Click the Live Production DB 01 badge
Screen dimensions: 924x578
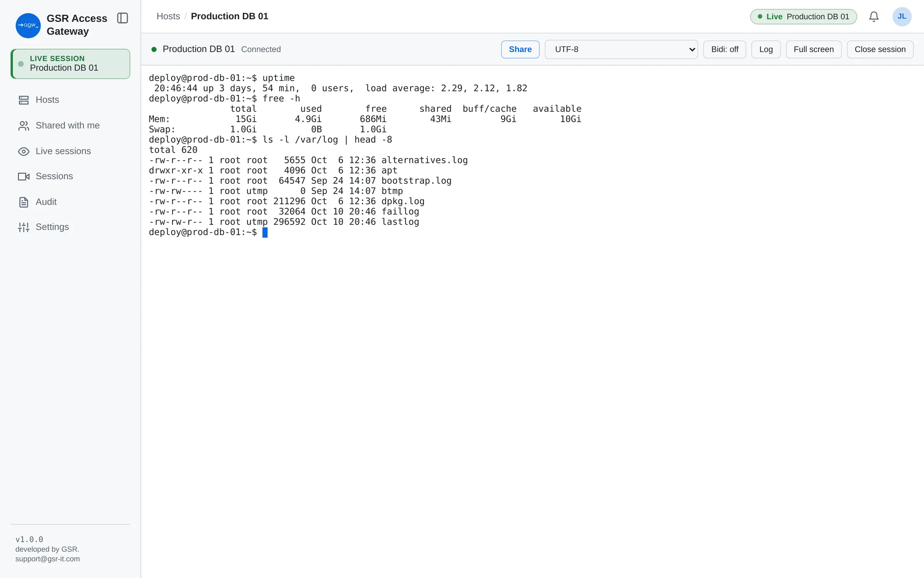[x=803, y=17]
